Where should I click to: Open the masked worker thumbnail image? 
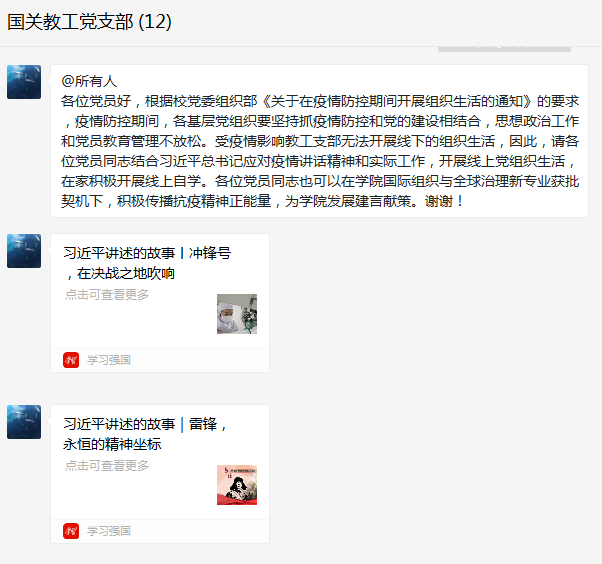237,314
